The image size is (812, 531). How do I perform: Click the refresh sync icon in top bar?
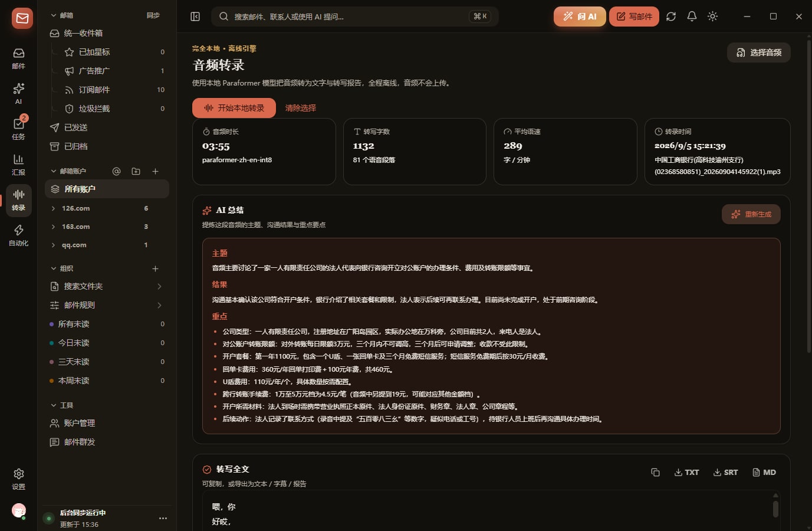tap(671, 17)
